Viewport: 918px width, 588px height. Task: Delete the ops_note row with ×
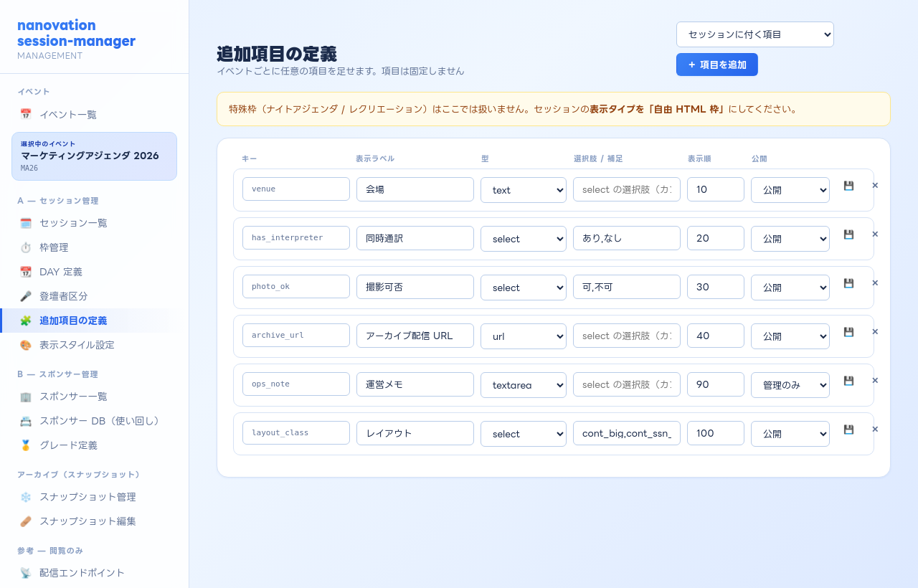(x=875, y=381)
